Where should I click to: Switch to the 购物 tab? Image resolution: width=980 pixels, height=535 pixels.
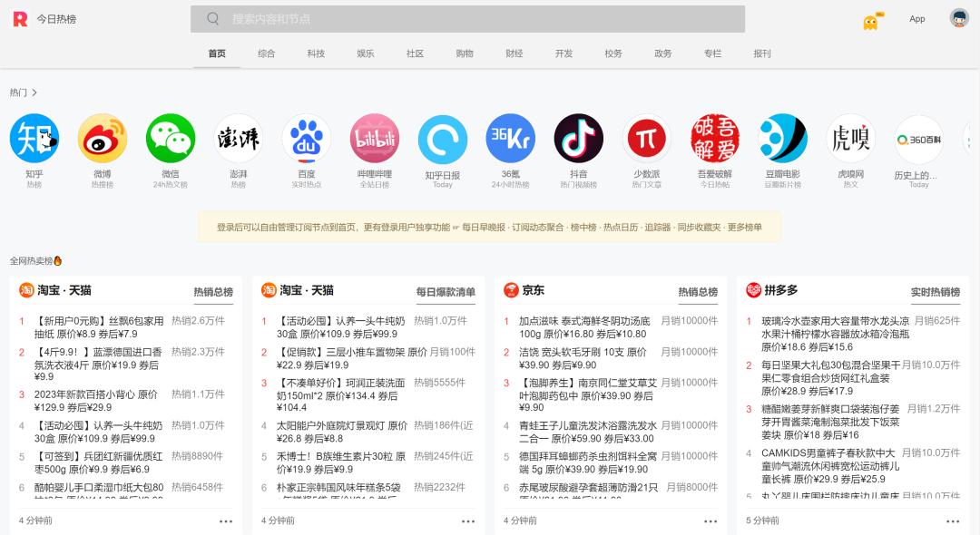tap(464, 53)
